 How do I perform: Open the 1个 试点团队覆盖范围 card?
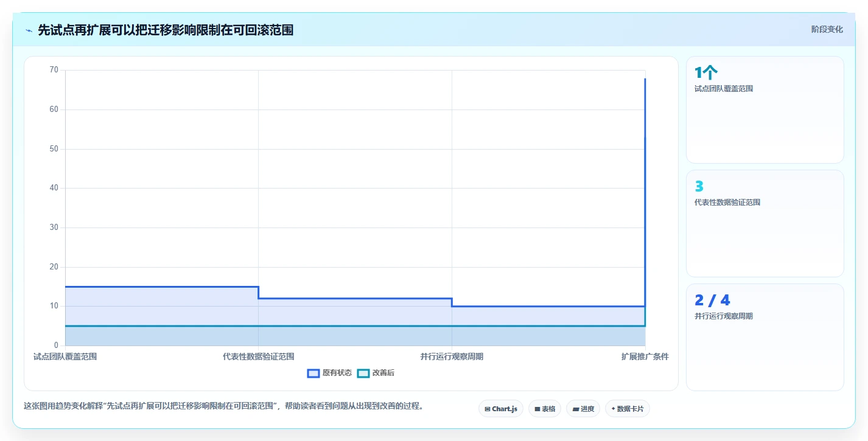pyautogui.click(x=765, y=109)
